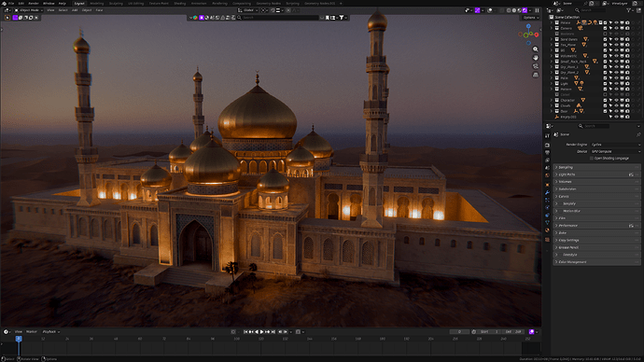Image resolution: width=644 pixels, height=362 pixels.
Task: Expand the Volumes panel
Action: [596, 182]
